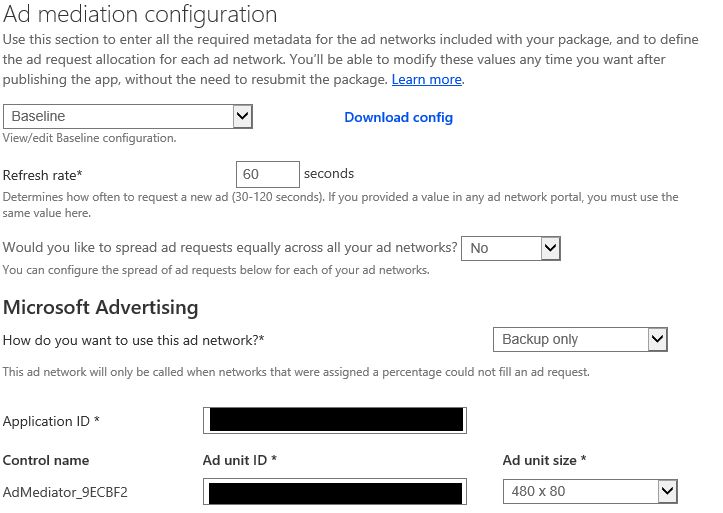Open the spread ad requests No dropdown
This screenshot has width=723, height=513.
511,248
